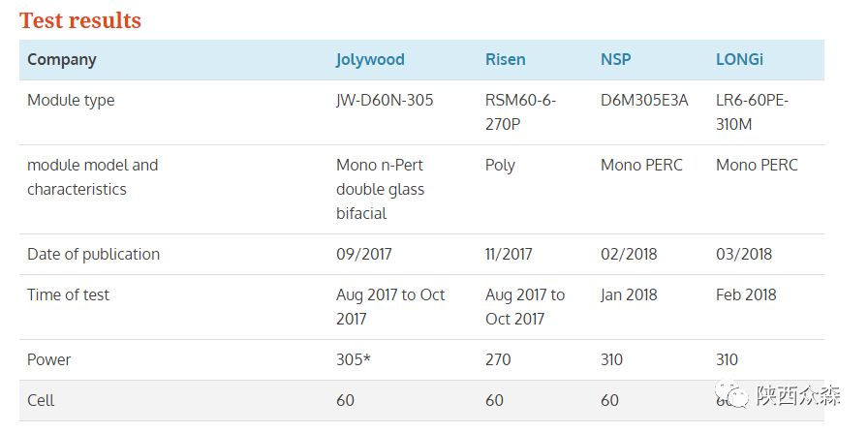Click the 270 power value
The width and height of the screenshot is (868, 433).
tap(498, 360)
